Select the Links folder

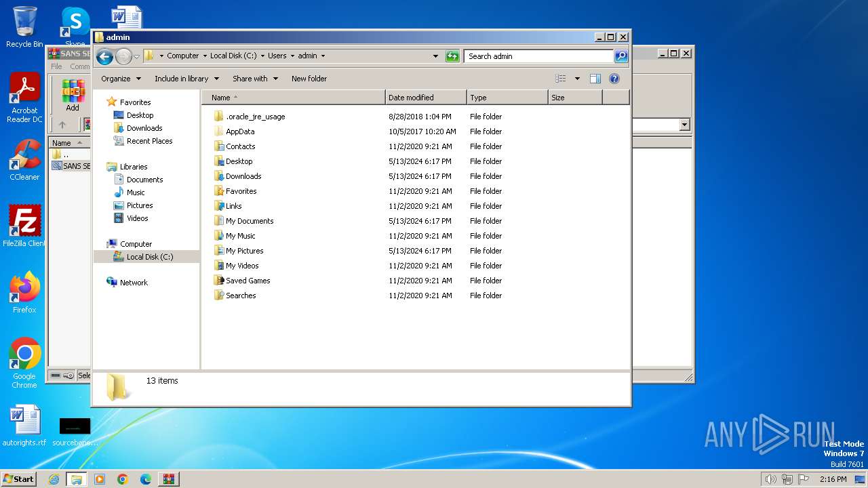pyautogui.click(x=233, y=206)
